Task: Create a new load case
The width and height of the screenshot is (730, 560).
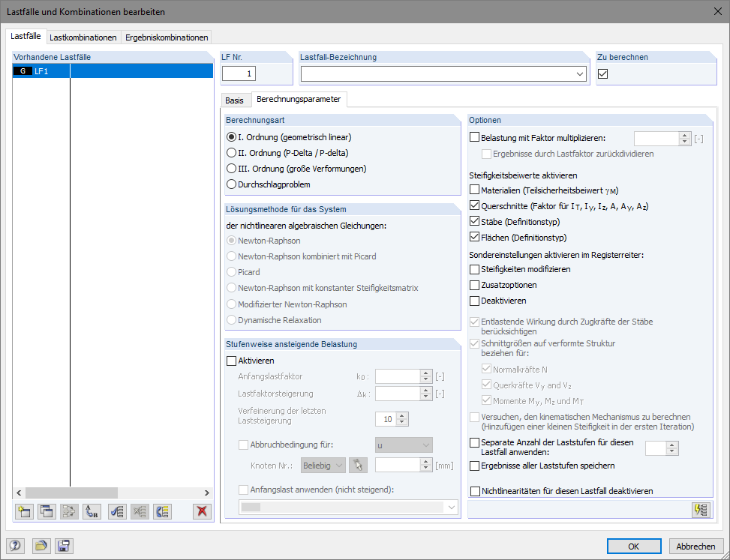Action: tap(23, 511)
